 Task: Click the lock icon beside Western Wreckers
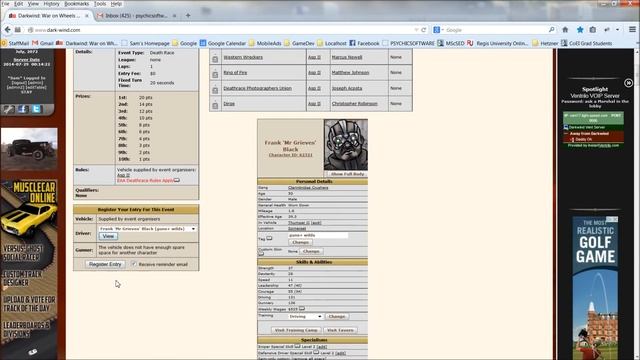click(215, 59)
